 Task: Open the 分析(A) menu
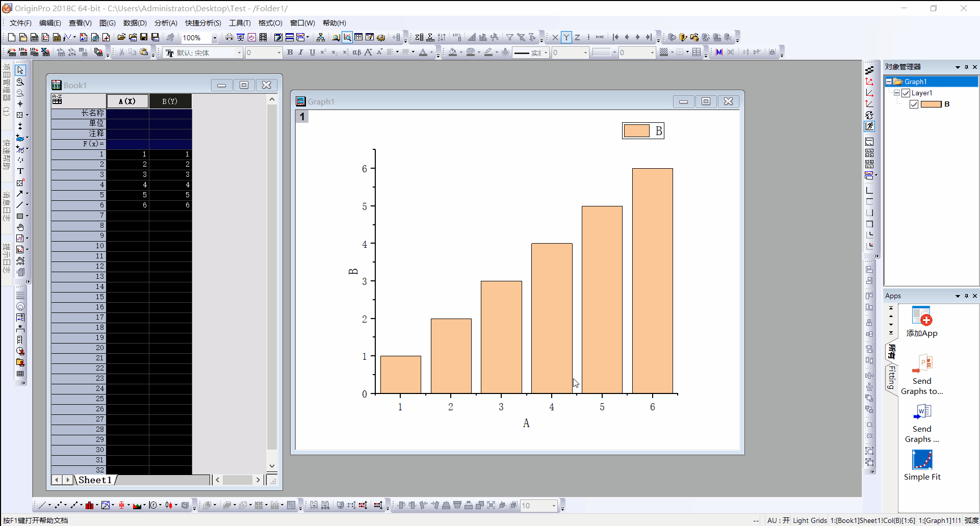[x=166, y=23]
